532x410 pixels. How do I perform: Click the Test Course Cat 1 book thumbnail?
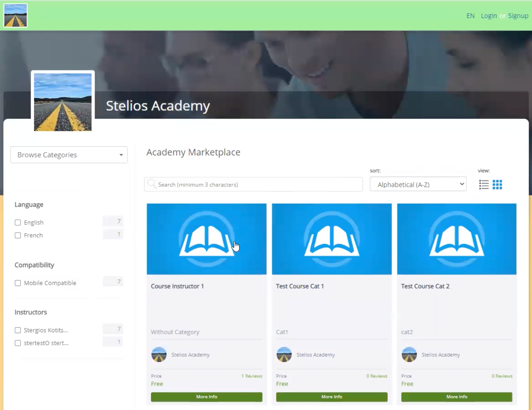point(332,239)
